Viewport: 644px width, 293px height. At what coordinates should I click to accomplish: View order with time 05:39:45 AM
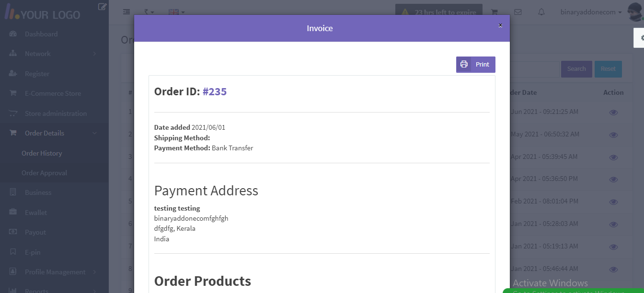613,157
